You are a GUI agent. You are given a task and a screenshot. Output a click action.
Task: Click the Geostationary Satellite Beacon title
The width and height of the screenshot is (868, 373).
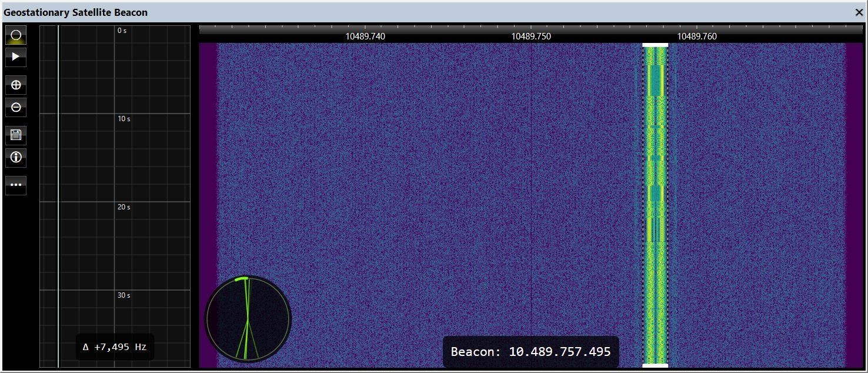(x=76, y=12)
